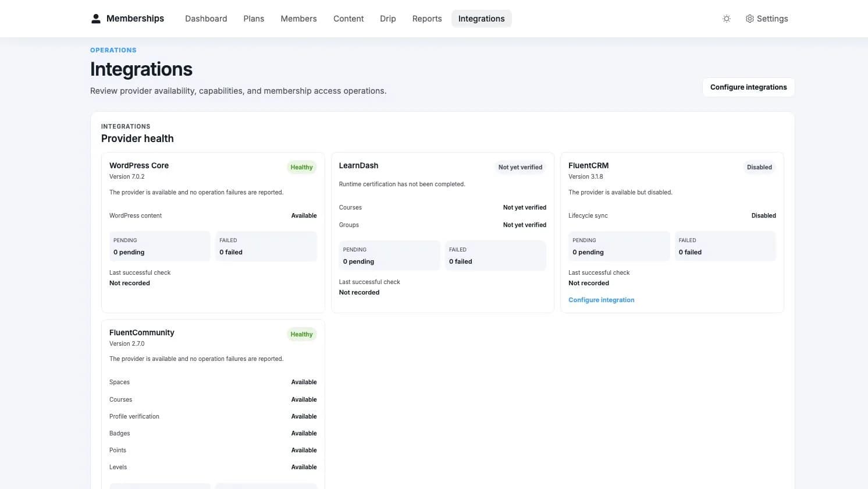Select the Version 7.0.2 text
The width and height of the screenshot is (868, 489).
coord(127,176)
